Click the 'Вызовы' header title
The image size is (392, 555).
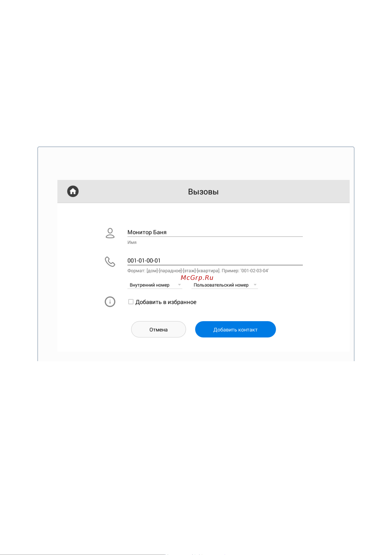point(203,192)
